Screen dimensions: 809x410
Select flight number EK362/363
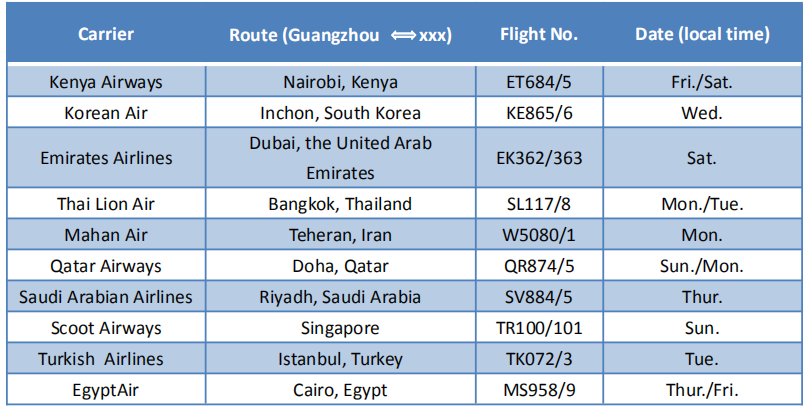pyautogui.click(x=539, y=158)
